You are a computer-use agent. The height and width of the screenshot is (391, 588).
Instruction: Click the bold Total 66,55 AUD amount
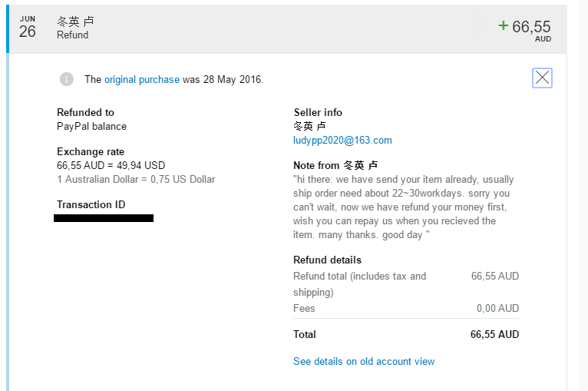494,334
